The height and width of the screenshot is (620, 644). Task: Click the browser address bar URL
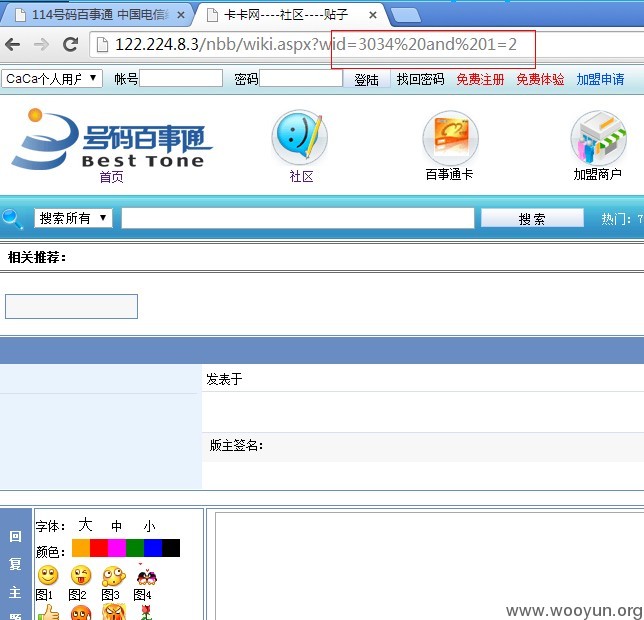click(315, 44)
